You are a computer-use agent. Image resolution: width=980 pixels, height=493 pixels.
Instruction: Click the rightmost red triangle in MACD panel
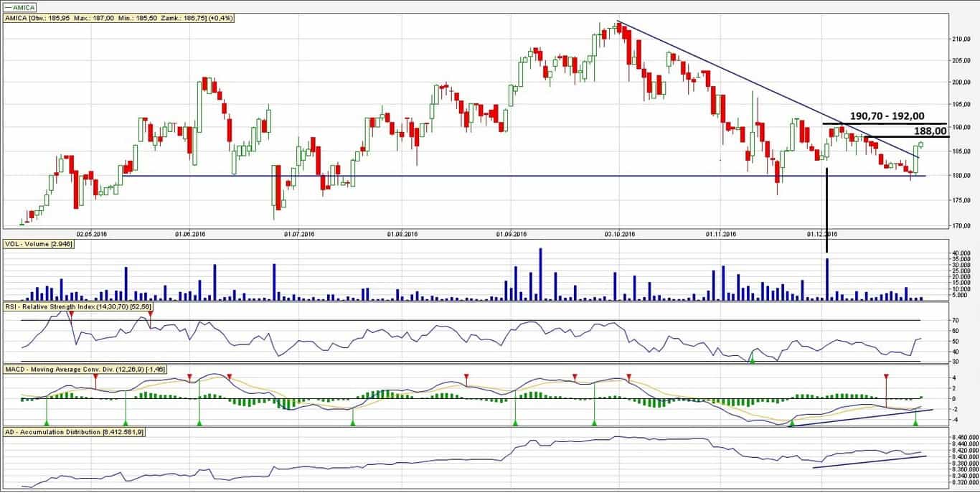coord(886,377)
